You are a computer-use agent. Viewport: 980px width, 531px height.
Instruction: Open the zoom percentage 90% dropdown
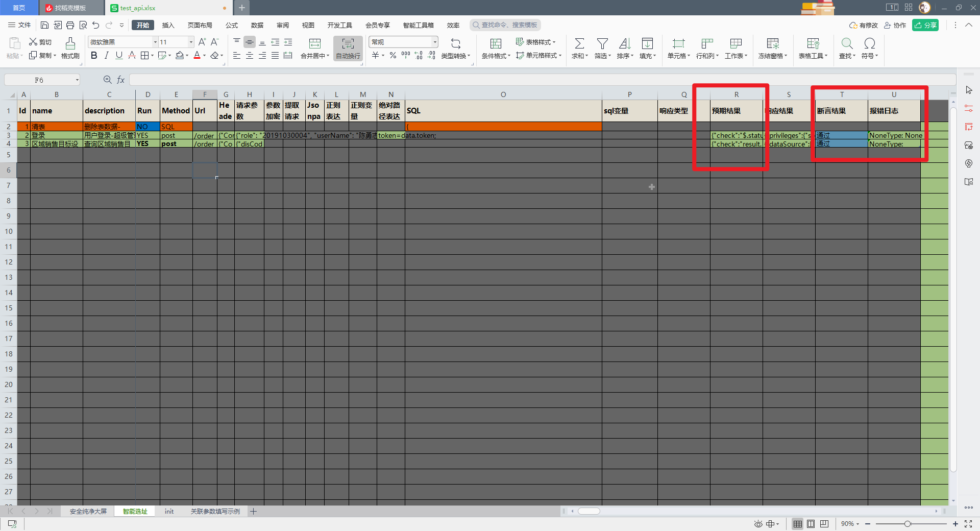(x=850, y=524)
